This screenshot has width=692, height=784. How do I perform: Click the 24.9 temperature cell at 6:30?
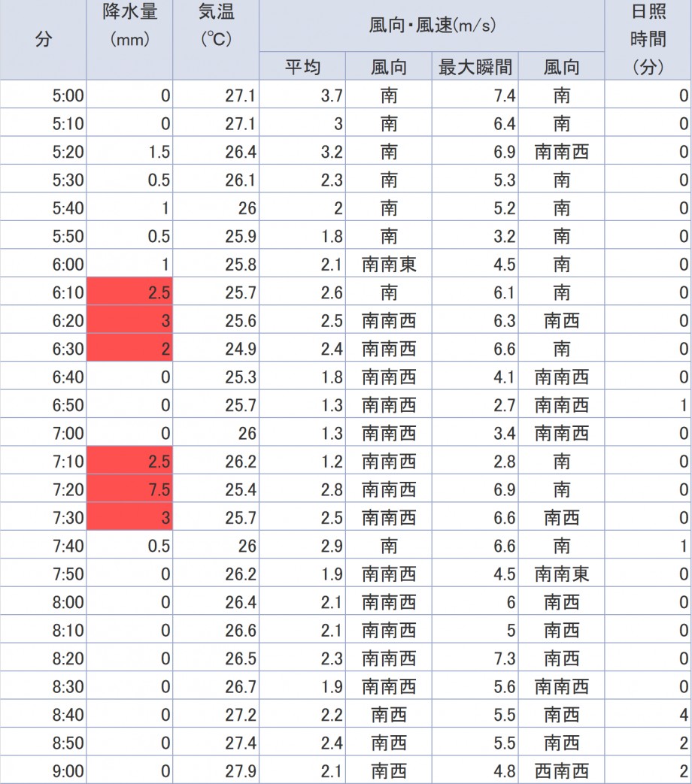click(216, 349)
